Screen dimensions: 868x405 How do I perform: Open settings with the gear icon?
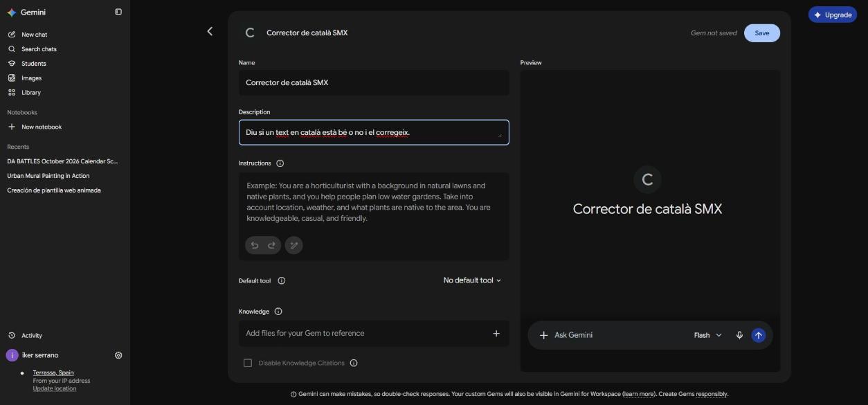click(x=118, y=355)
